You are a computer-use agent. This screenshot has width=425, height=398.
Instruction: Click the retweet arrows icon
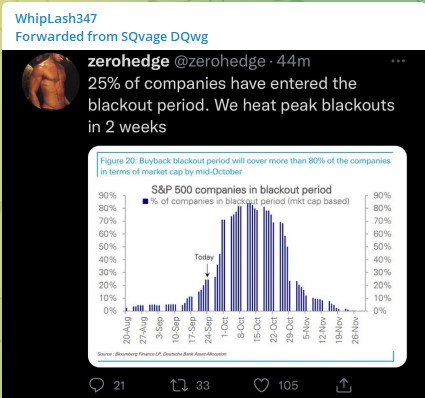pyautogui.click(x=179, y=385)
